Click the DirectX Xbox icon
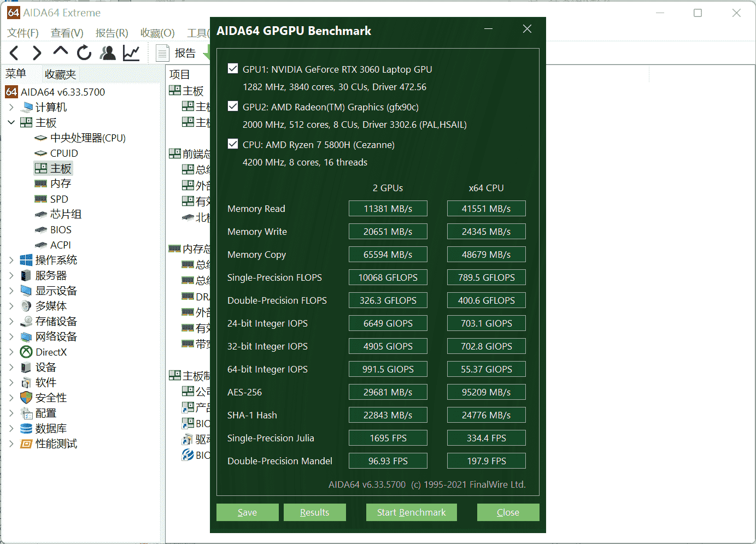Image resolution: width=756 pixels, height=544 pixels. [26, 352]
